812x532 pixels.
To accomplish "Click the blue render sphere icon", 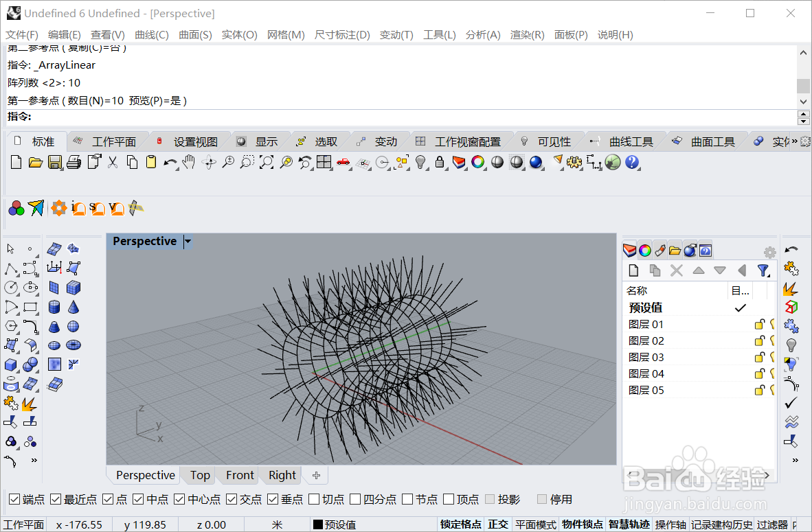I will pyautogui.click(x=535, y=163).
